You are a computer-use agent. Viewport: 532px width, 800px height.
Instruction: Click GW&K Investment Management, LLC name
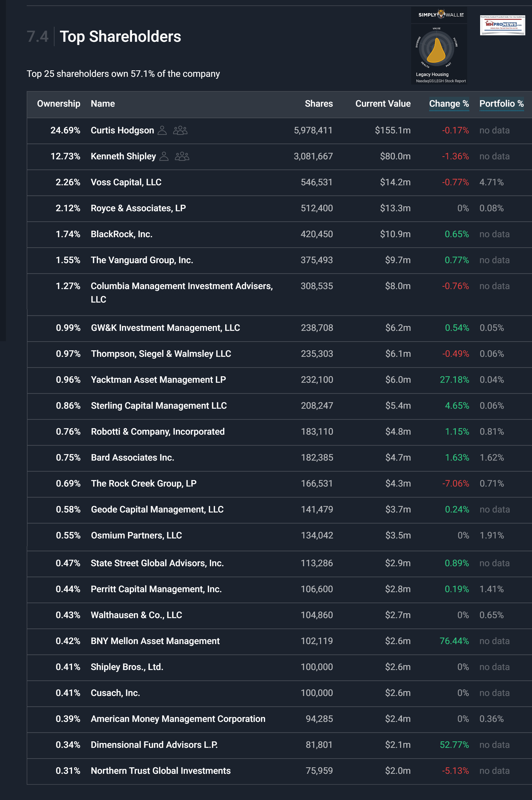coord(165,328)
